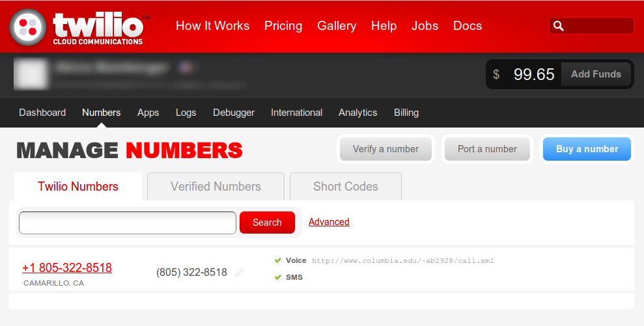644x326 pixels.
Task: Switch to Short Codes tab
Action: [x=346, y=186]
